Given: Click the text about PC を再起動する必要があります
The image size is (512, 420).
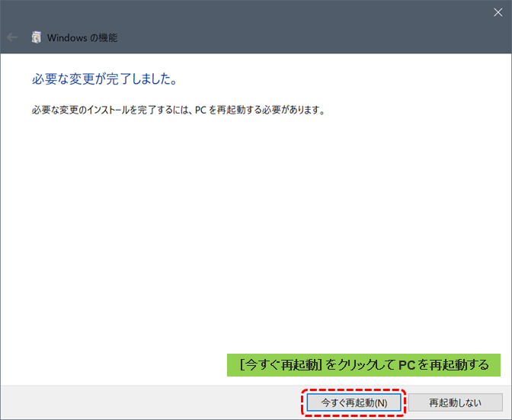Looking at the screenshot, I should (178, 110).
